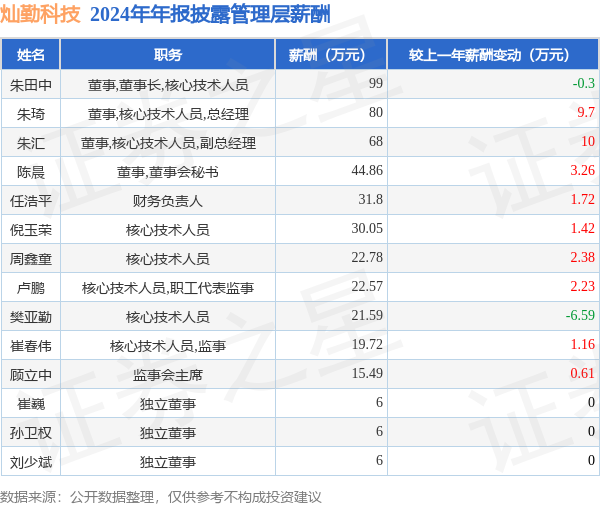Select the name 刘少斌
The width and height of the screenshot is (600, 506).
(31, 462)
